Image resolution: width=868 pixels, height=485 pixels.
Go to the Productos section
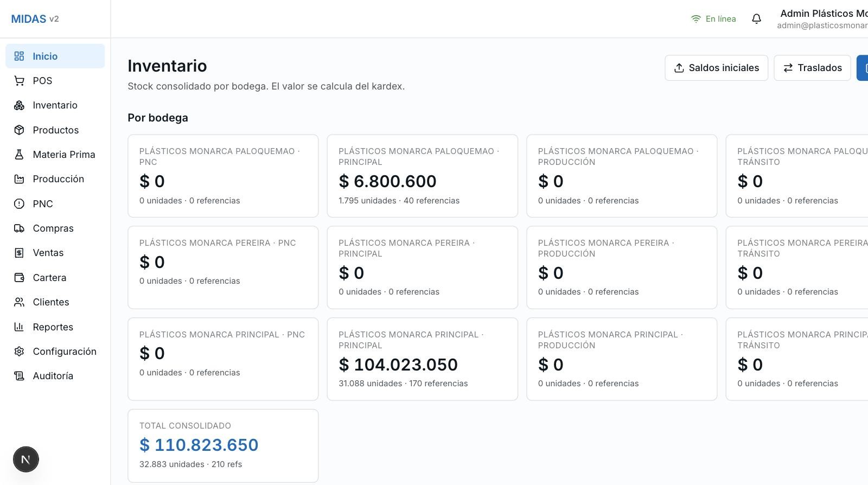(55, 130)
